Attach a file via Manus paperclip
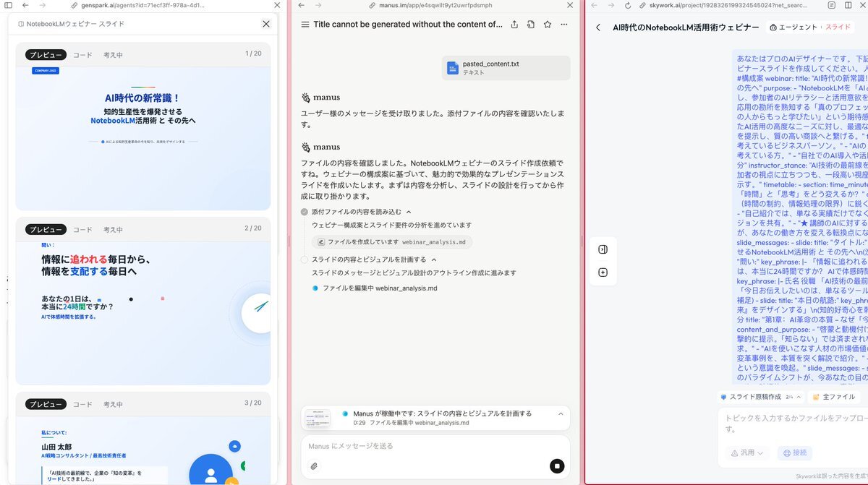 (x=314, y=466)
